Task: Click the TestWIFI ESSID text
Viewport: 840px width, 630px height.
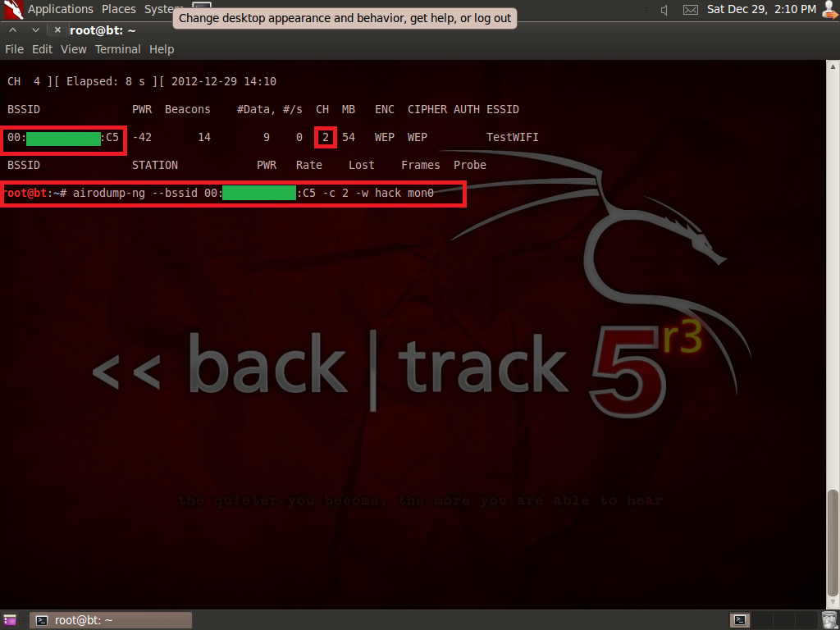Action: pos(512,137)
